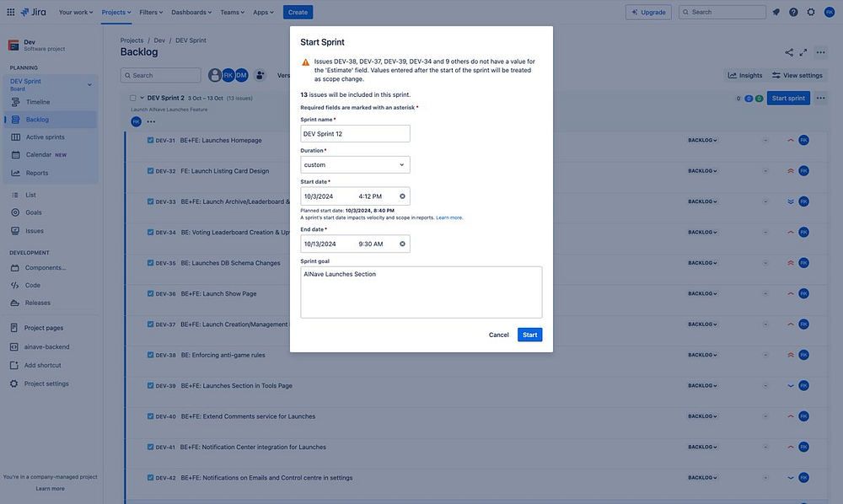
Task: Open the DEV-31 Backlog status dropdown
Action: pyautogui.click(x=702, y=140)
